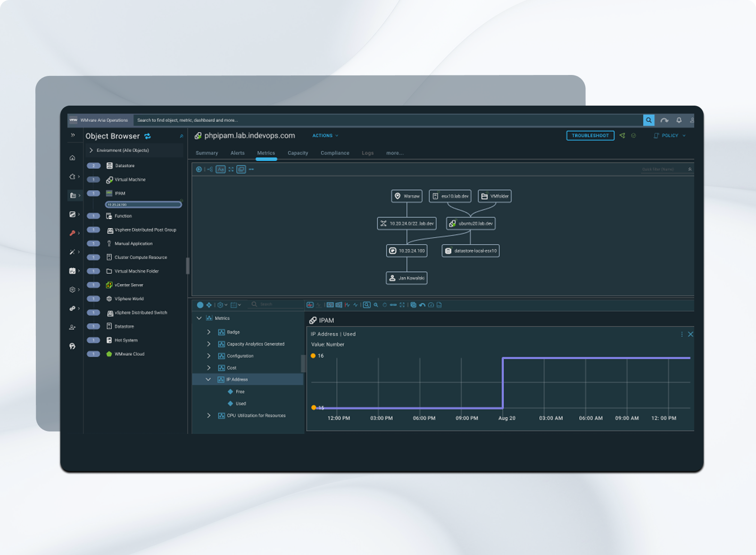
Task: Open the headset support sidebar icon
Action: coord(72,346)
